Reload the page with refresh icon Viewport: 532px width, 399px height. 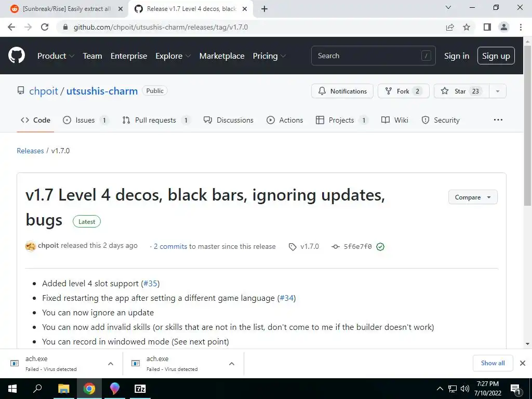45,27
